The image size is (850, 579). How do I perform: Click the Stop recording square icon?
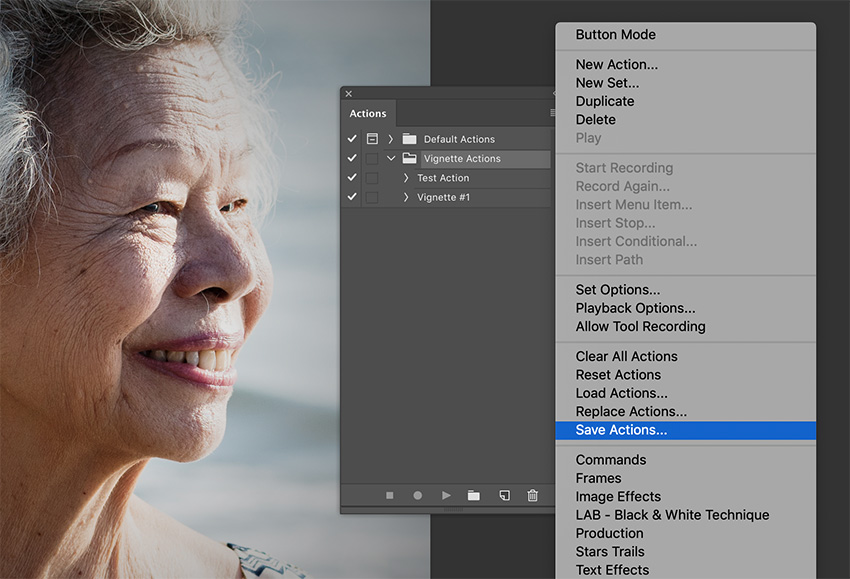389,496
